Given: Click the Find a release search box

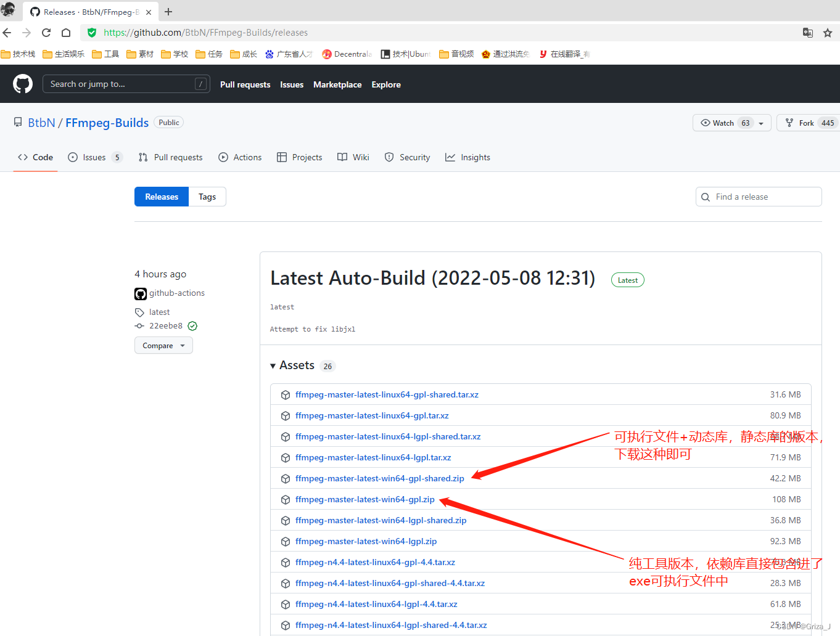Looking at the screenshot, I should point(759,197).
